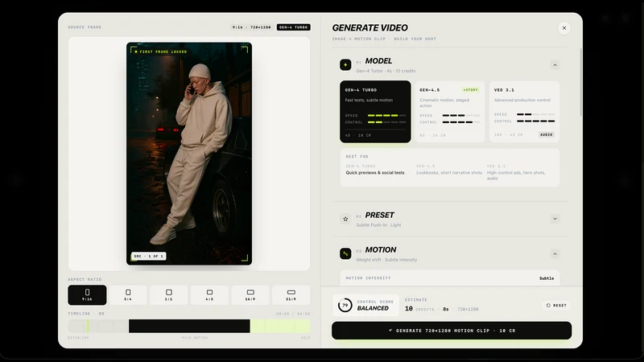This screenshot has height=362, width=644.
Task: Click the +Story tag on Gen-4.5
Action: tap(471, 90)
